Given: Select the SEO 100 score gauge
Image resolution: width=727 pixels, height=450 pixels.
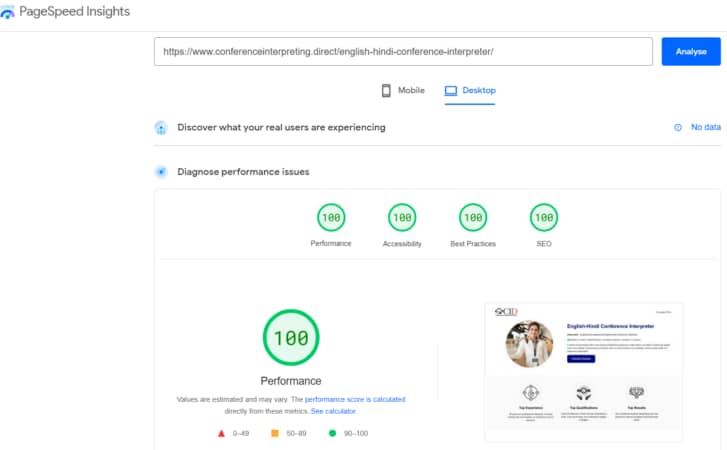Looking at the screenshot, I should tap(544, 217).
